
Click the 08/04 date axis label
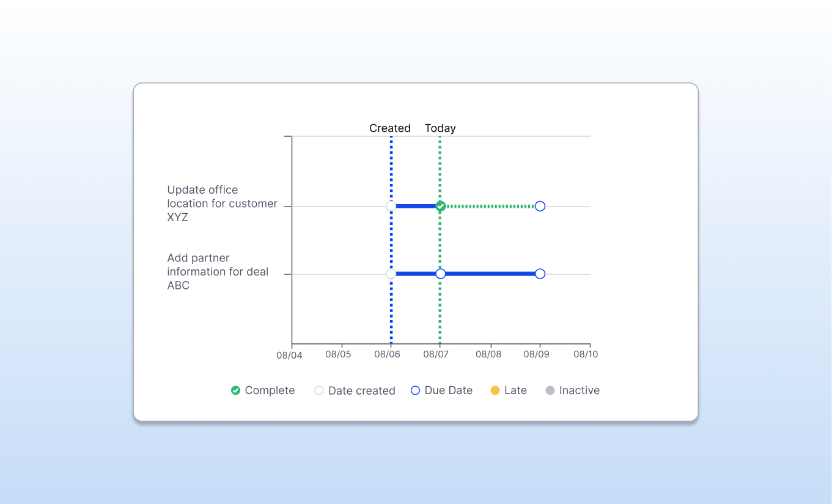pos(289,354)
